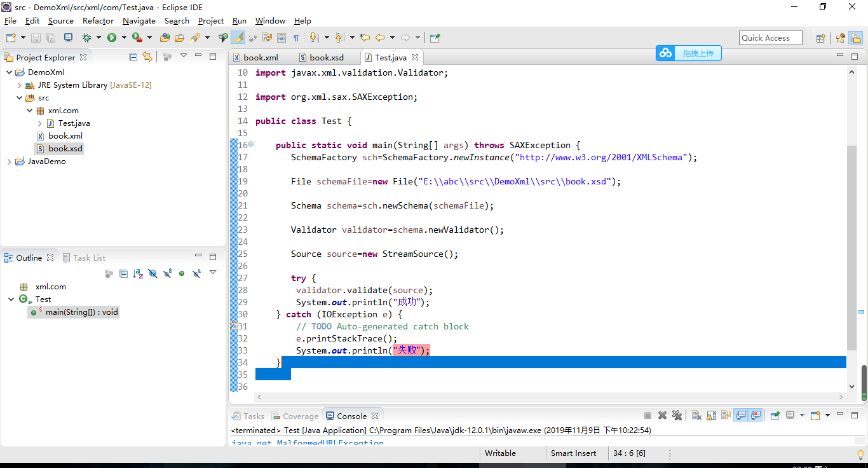Toggle Hide Static Fields and Methods in Outline
868x468 pixels.
[168, 273]
